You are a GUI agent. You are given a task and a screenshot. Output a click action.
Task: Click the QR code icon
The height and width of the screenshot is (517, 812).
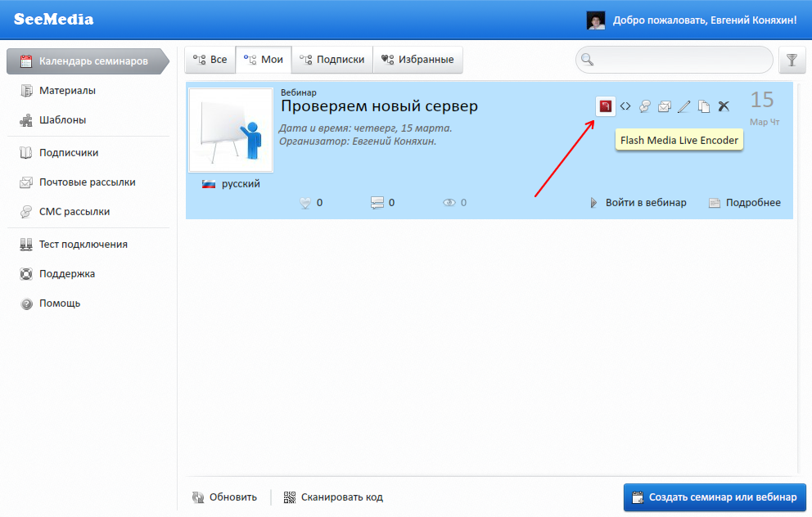[x=290, y=497]
